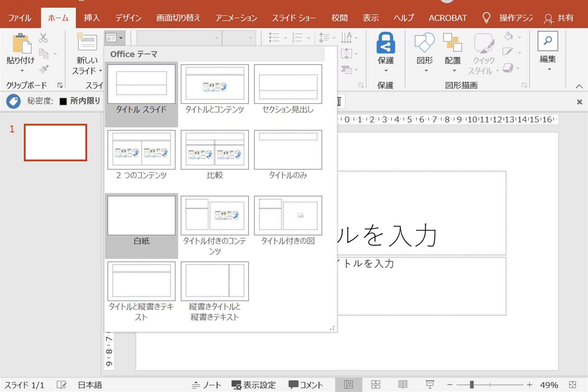Screen dimensions: 588x392
Task: Open the コメント pane from status bar
Action: [306, 385]
